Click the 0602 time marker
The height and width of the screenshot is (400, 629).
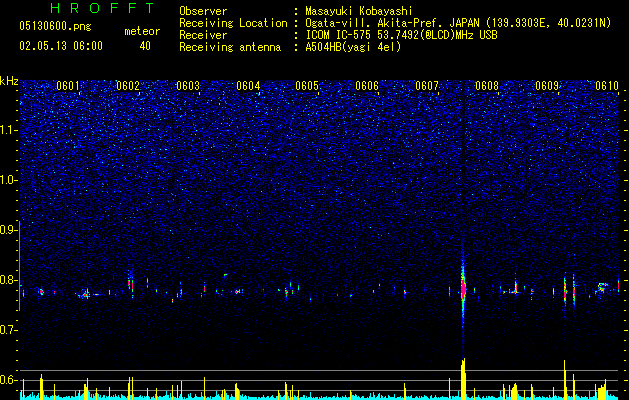(x=128, y=86)
